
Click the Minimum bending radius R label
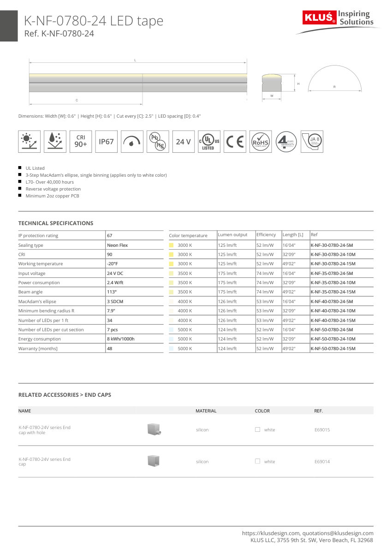click(x=47, y=311)
